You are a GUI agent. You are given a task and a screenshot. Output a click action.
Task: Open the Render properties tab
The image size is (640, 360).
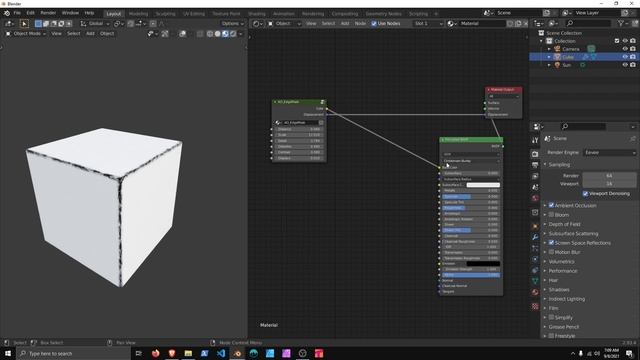[535, 154]
